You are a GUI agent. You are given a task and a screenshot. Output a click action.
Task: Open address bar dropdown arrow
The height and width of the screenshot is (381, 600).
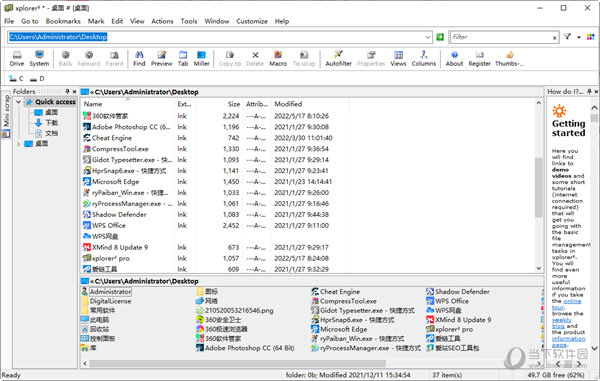click(428, 37)
